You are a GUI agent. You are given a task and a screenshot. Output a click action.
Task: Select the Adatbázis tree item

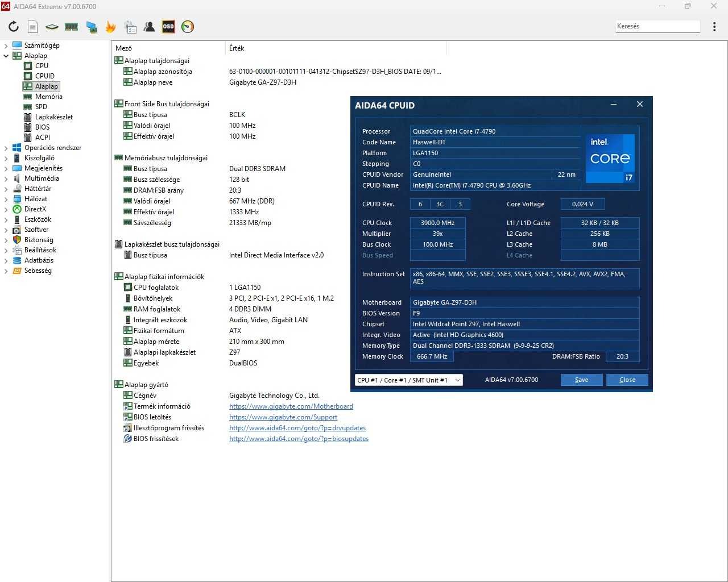tap(39, 260)
